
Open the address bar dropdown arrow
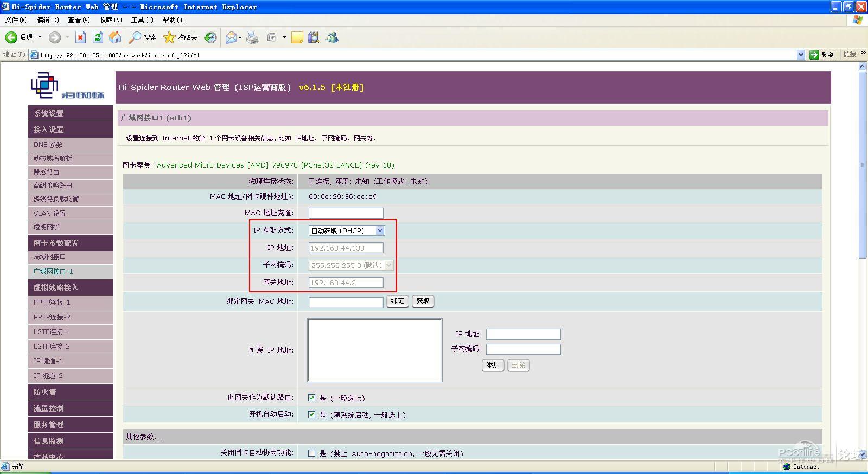tap(801, 55)
